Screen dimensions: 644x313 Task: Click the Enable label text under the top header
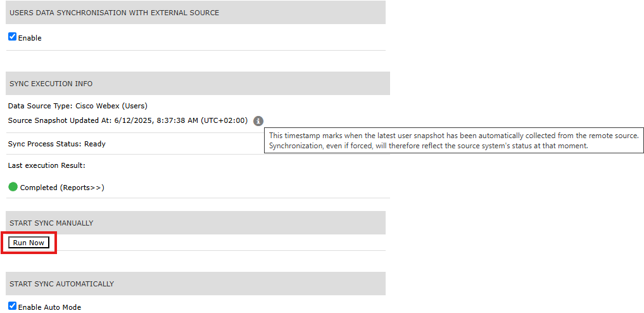30,38
